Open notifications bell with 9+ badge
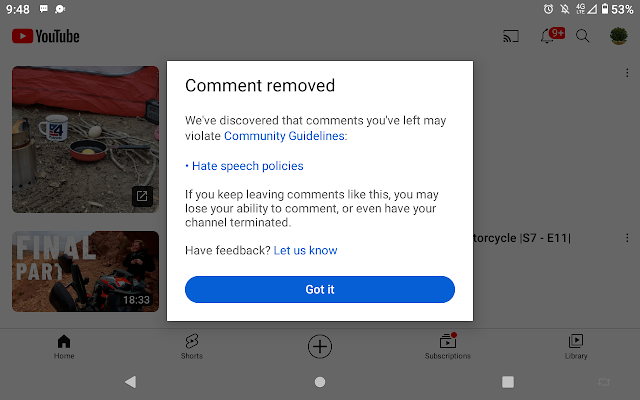The width and height of the screenshot is (640, 400). [552, 36]
